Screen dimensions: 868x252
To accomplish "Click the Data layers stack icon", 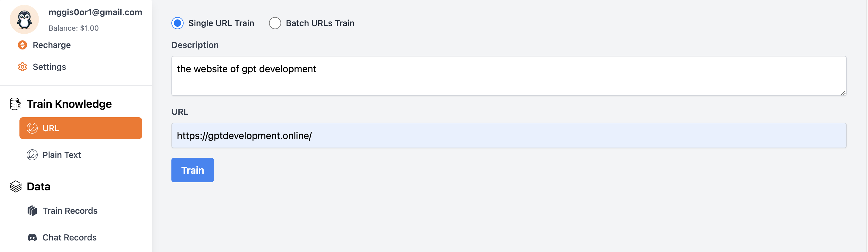I will (16, 186).
